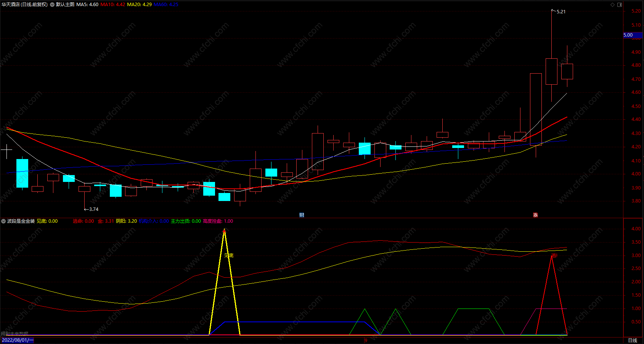Toggle the yellow MA20 legend label
This screenshot has height=344, width=644.
click(139, 5)
